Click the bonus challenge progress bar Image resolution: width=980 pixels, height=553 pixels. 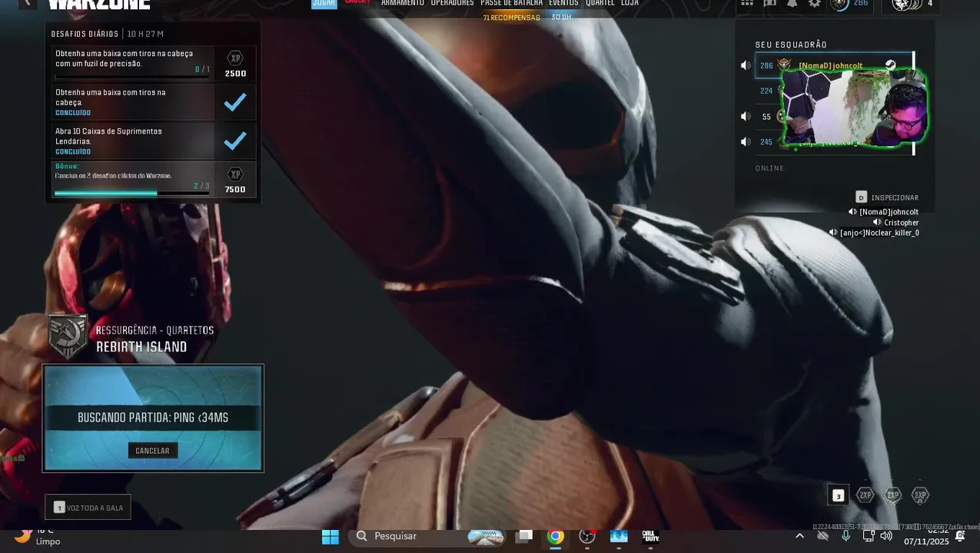coord(132,193)
